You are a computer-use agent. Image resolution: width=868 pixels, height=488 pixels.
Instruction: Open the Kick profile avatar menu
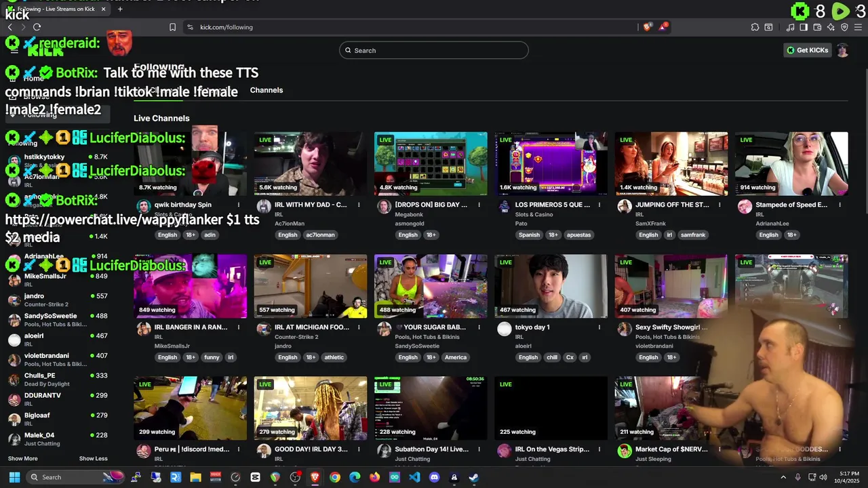tap(842, 50)
